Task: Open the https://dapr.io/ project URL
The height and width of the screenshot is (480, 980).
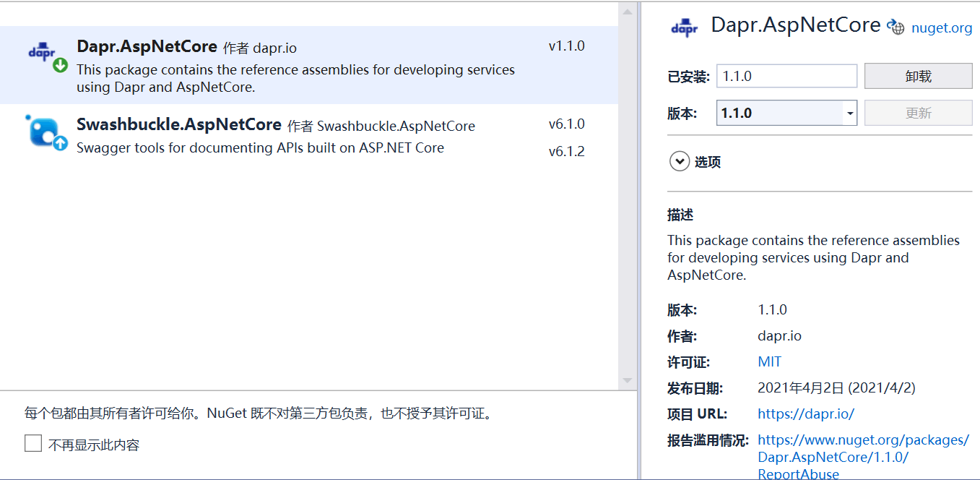Action: coord(806,413)
